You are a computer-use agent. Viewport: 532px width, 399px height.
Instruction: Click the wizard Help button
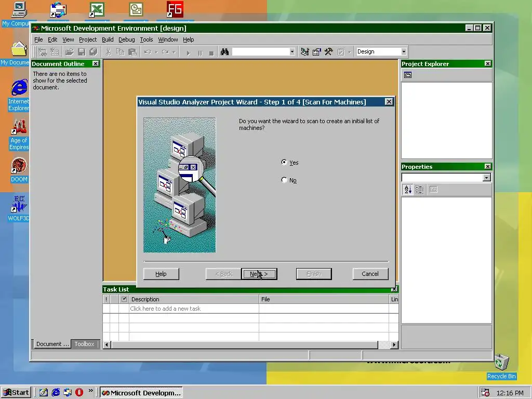161,274
